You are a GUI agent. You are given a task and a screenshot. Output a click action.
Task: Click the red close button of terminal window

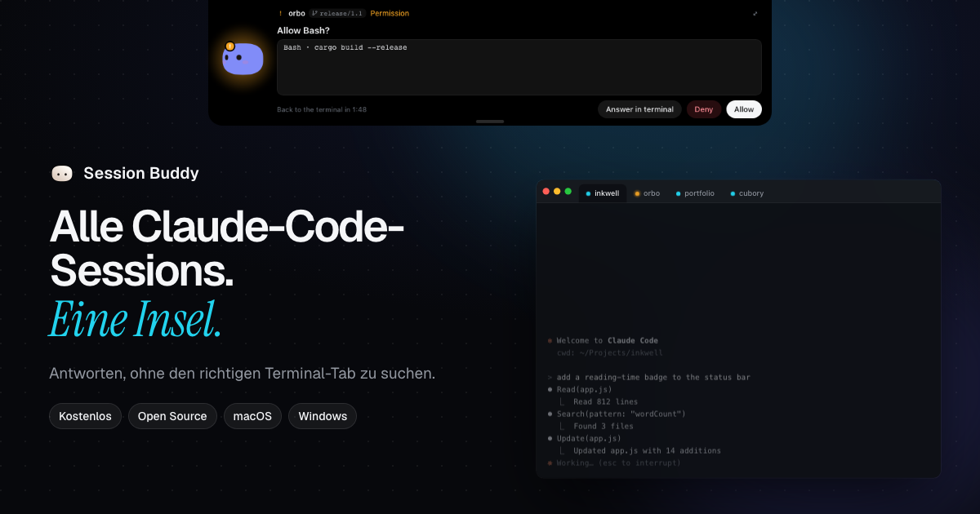click(x=546, y=191)
